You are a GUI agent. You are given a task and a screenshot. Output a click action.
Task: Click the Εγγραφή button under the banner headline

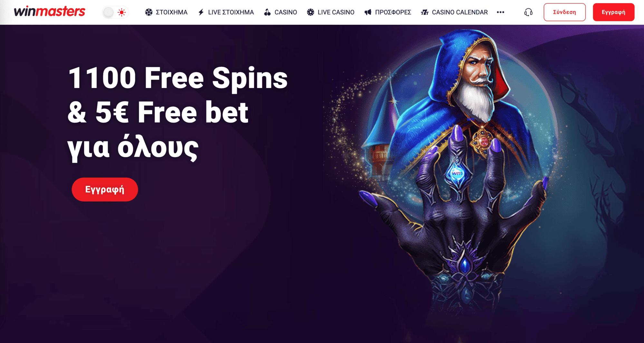click(x=105, y=190)
